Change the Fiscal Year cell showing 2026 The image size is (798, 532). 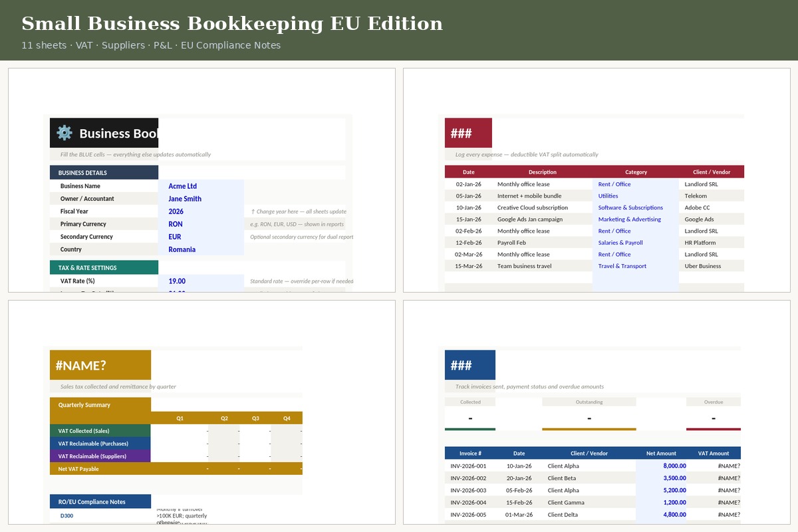(176, 211)
